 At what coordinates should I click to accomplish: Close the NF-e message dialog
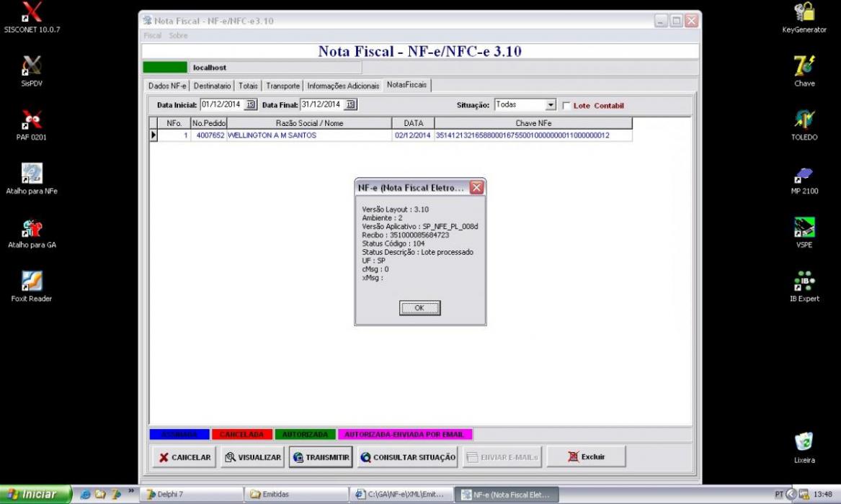click(476, 187)
